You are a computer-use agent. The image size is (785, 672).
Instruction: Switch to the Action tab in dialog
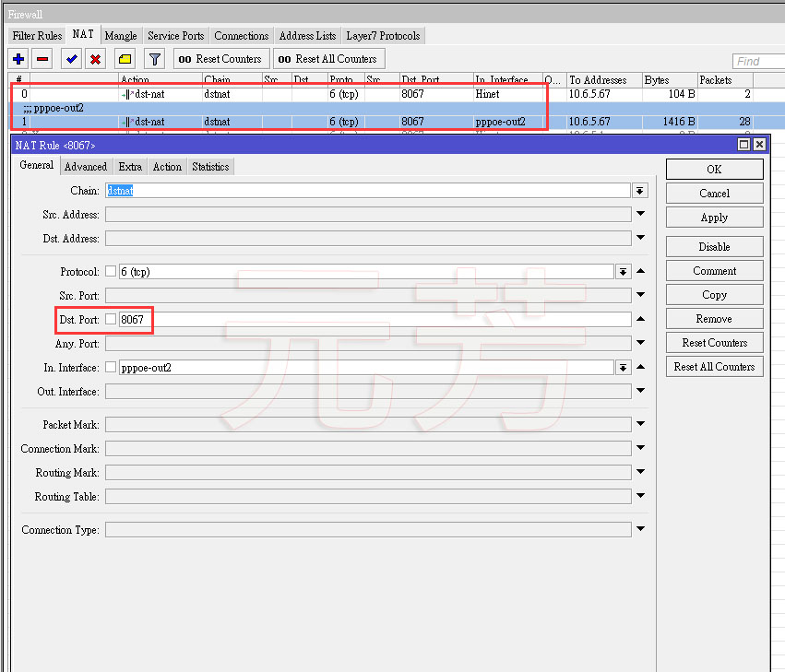(x=167, y=167)
